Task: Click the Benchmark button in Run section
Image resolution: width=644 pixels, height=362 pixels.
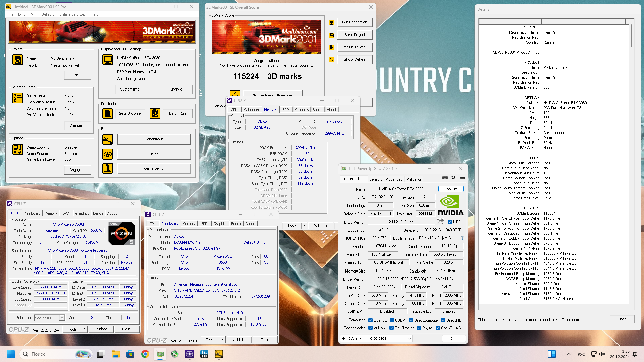Action: pos(154,139)
